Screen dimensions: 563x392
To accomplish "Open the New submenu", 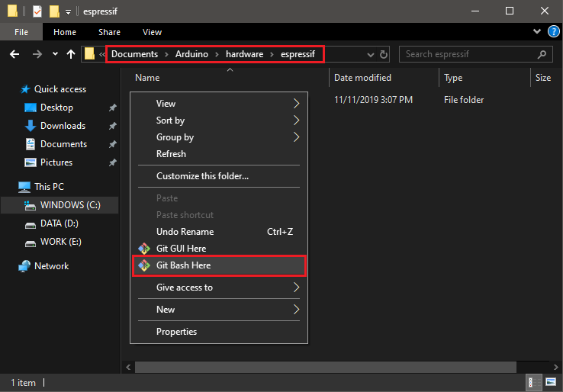I will pos(219,310).
